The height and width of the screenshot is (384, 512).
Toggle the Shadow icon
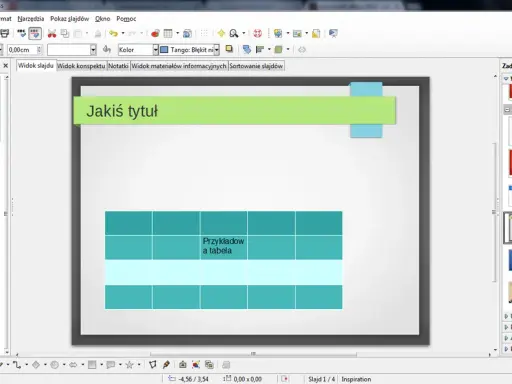(229, 49)
